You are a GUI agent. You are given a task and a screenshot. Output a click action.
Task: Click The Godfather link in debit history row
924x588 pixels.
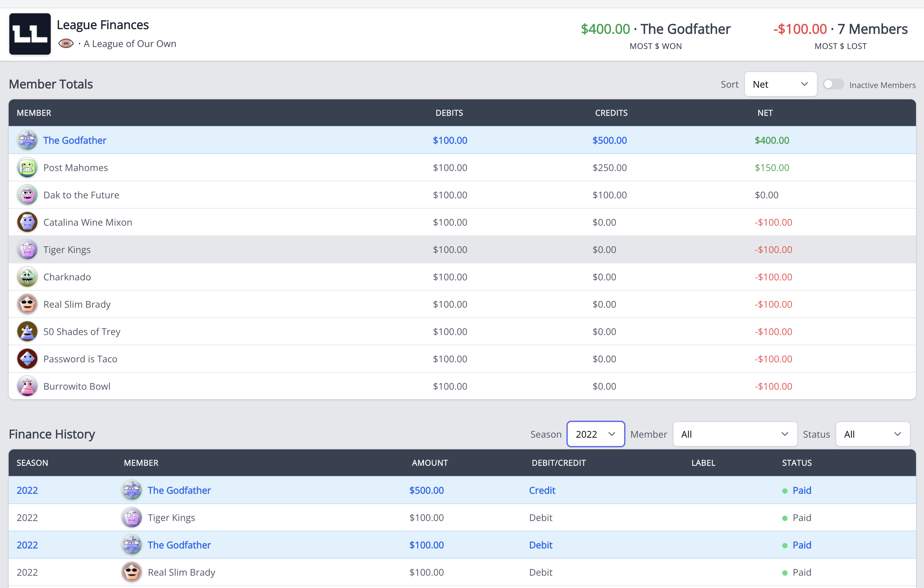click(x=179, y=545)
